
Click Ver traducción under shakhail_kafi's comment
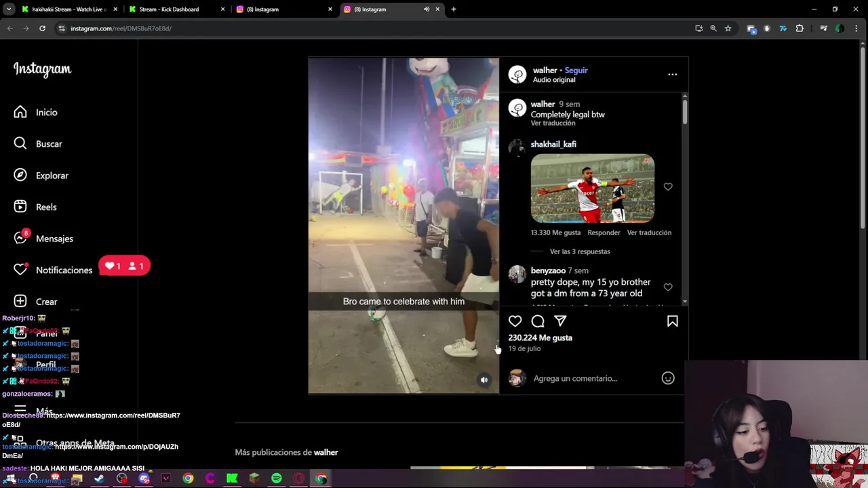649,232
